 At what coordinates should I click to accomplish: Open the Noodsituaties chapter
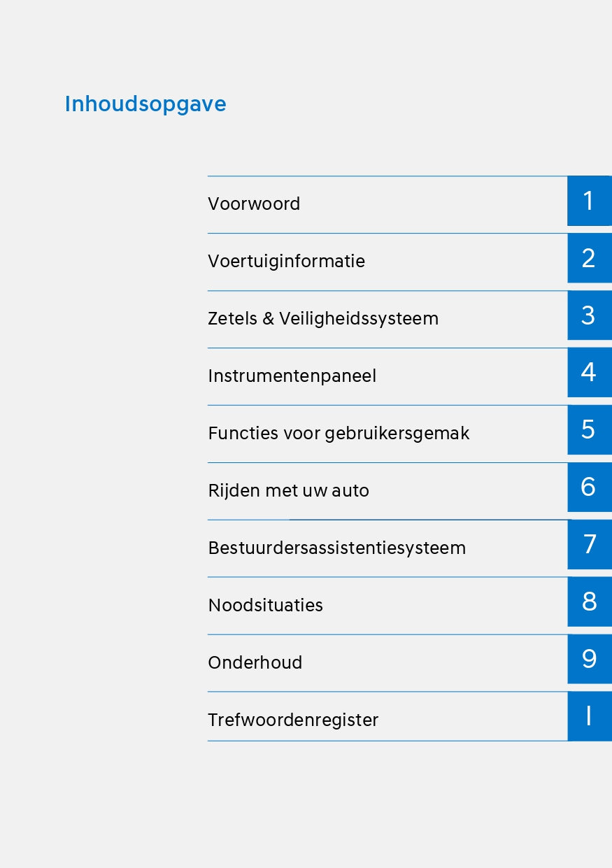[x=265, y=605]
